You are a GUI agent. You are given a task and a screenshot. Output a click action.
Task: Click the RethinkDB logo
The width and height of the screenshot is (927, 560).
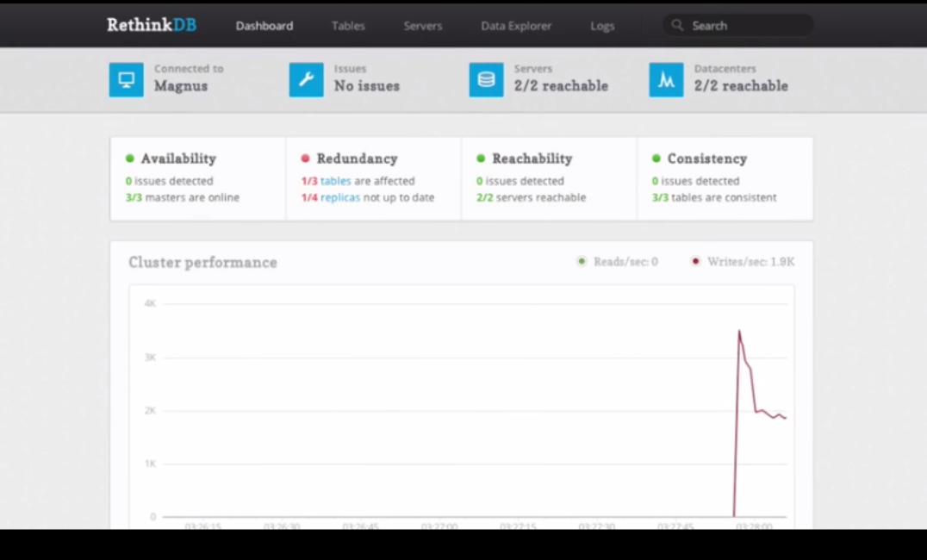pos(152,26)
